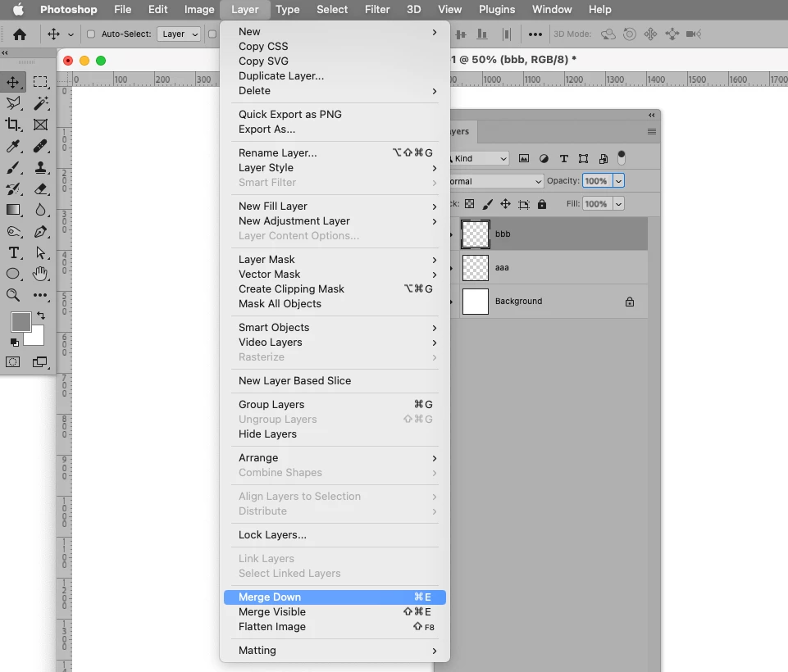Expand the Arrange submenu

[335, 458]
